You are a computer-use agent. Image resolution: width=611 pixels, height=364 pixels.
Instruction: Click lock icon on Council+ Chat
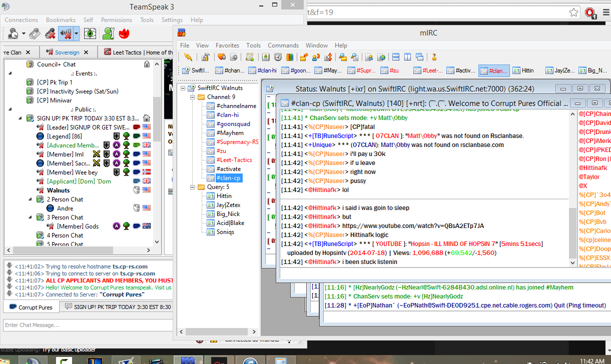[147, 64]
